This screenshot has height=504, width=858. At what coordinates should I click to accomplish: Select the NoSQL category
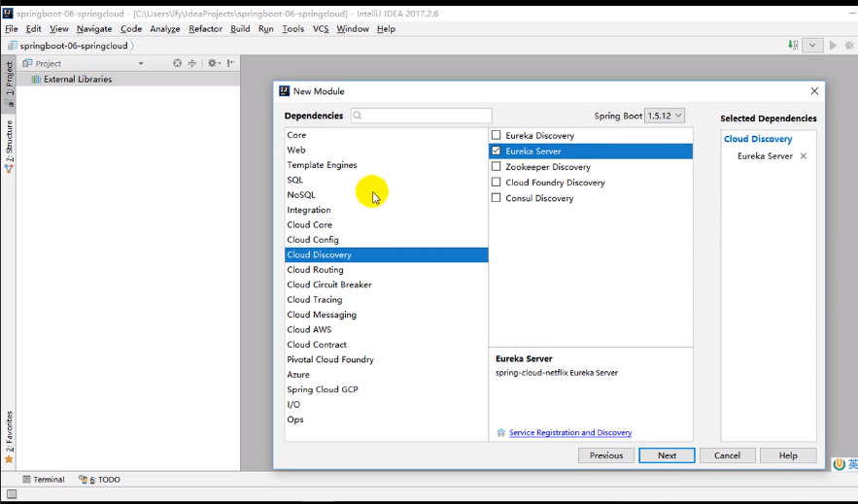click(x=387, y=194)
